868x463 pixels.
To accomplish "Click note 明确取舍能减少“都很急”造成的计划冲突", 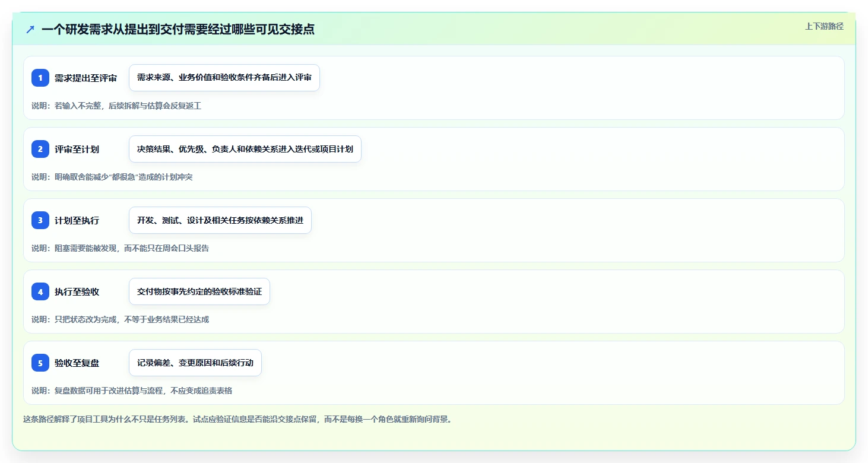I will (x=112, y=177).
